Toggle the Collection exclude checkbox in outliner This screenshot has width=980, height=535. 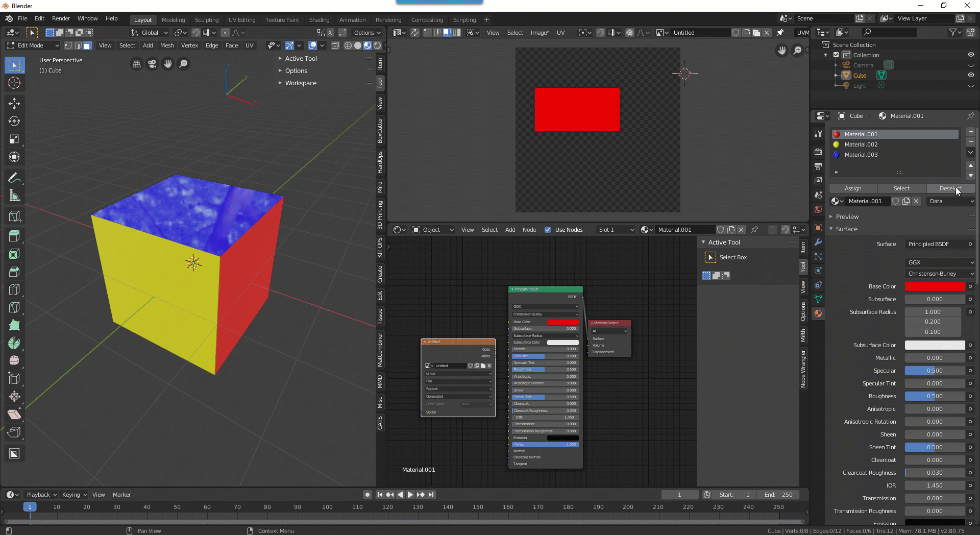[836, 55]
